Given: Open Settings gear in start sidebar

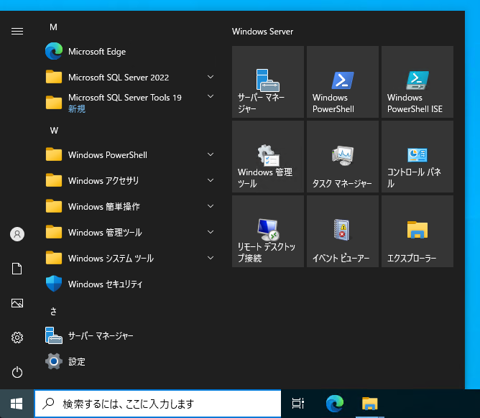Looking at the screenshot, I should 17,338.
